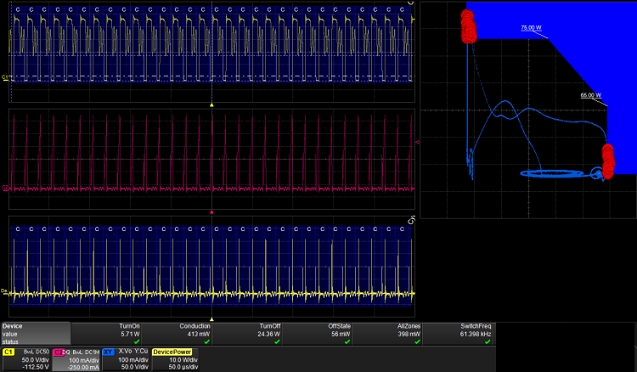Click the upper-left red point cluster

[x=468, y=27]
